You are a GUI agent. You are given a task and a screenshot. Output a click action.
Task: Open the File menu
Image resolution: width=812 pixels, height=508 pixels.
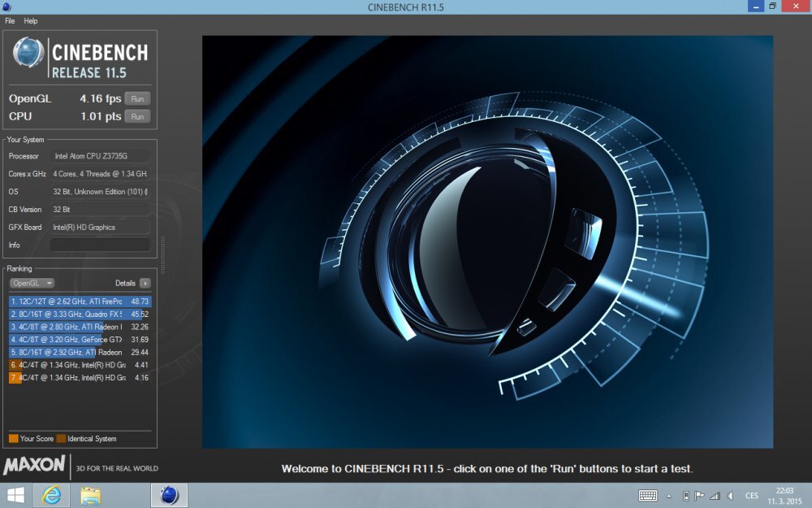click(x=10, y=20)
